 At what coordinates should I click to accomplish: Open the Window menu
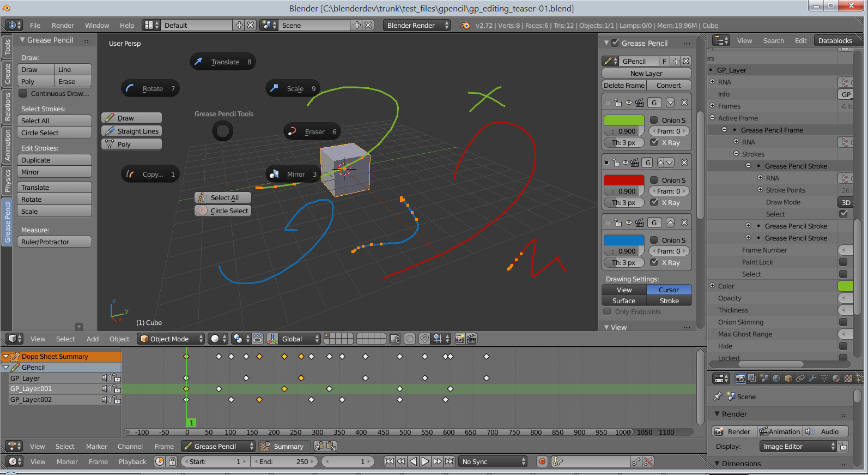(97, 25)
